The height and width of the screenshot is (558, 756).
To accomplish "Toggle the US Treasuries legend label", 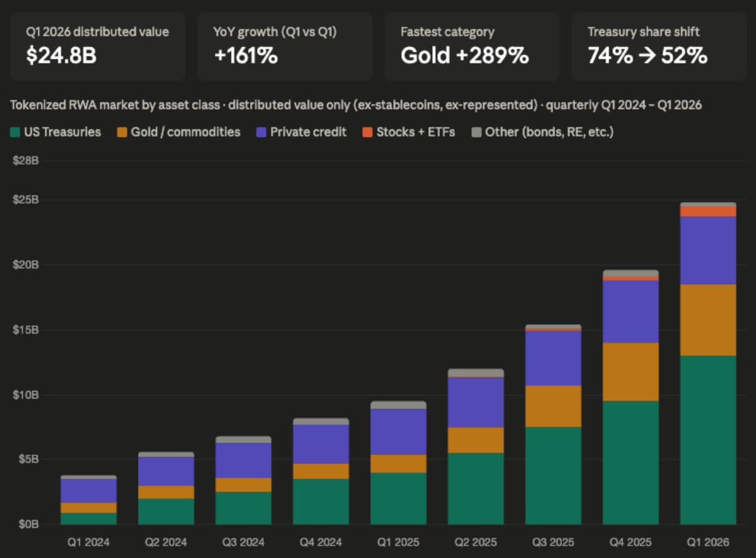I will 62,132.
